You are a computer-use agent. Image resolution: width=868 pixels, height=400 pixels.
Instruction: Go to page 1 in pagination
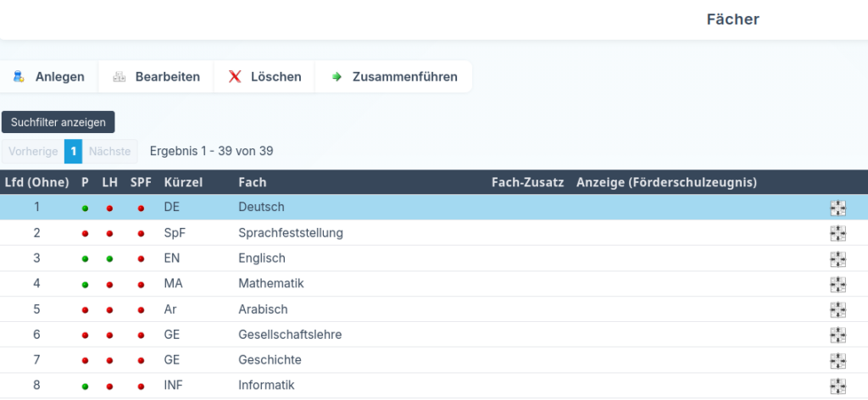(74, 151)
